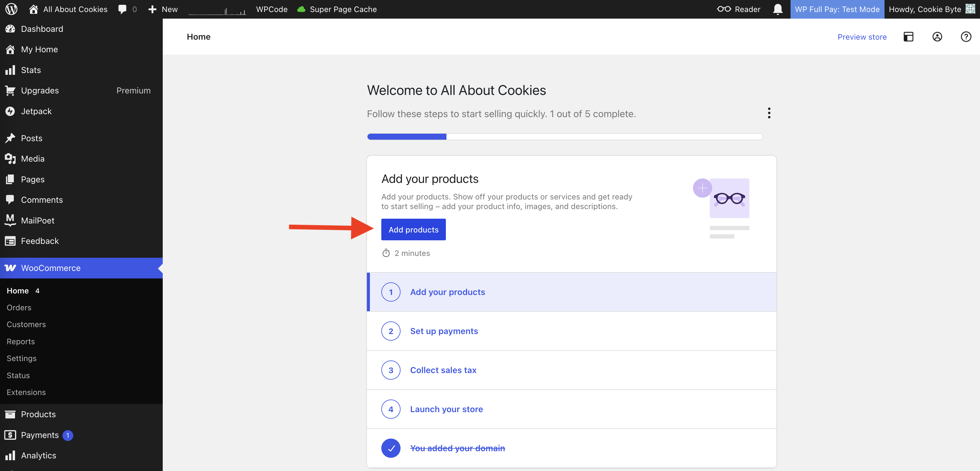Image resolution: width=980 pixels, height=471 pixels.
Task: Click the Super Page Cache status icon
Action: coord(302,9)
